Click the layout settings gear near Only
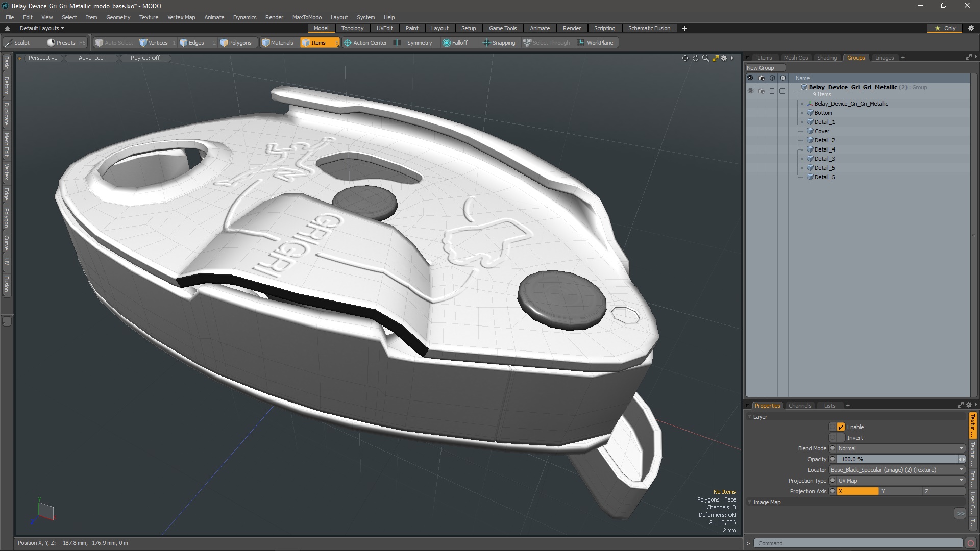 point(971,28)
